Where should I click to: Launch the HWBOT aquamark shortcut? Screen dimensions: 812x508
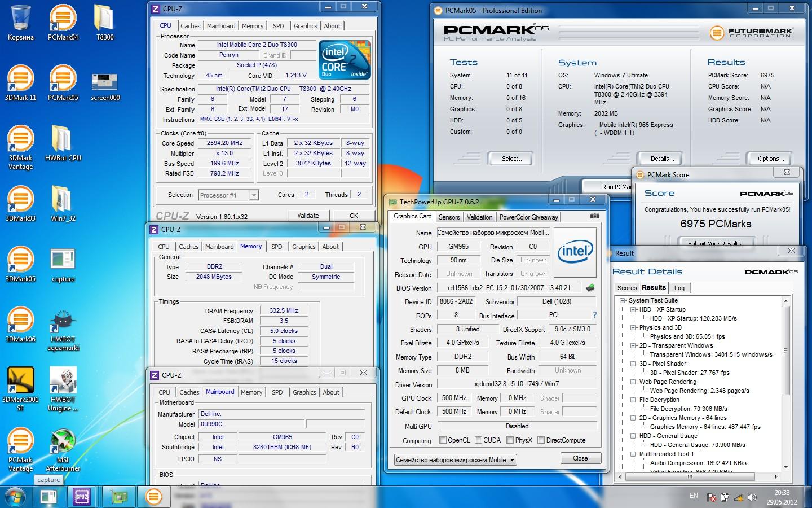click(x=63, y=330)
